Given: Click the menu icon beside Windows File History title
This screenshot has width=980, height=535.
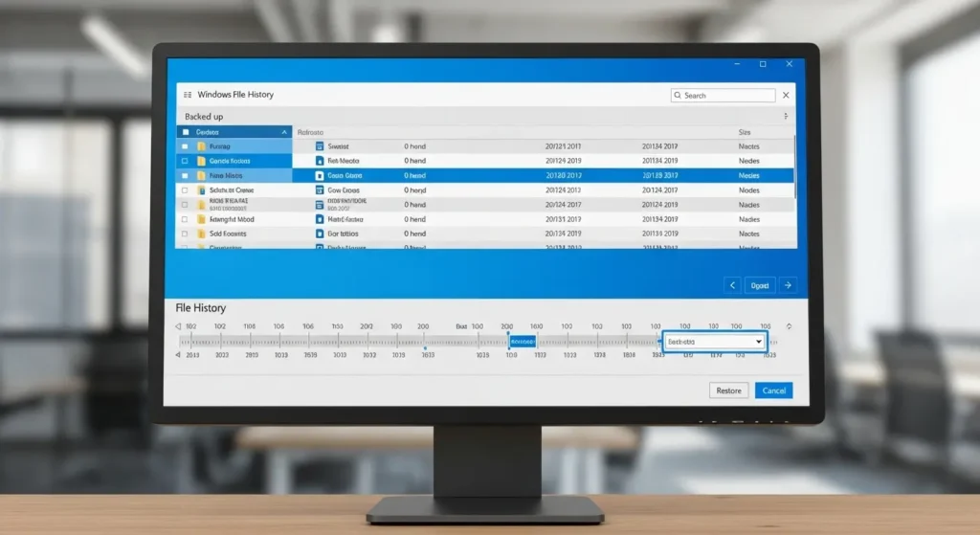Looking at the screenshot, I should [188, 95].
